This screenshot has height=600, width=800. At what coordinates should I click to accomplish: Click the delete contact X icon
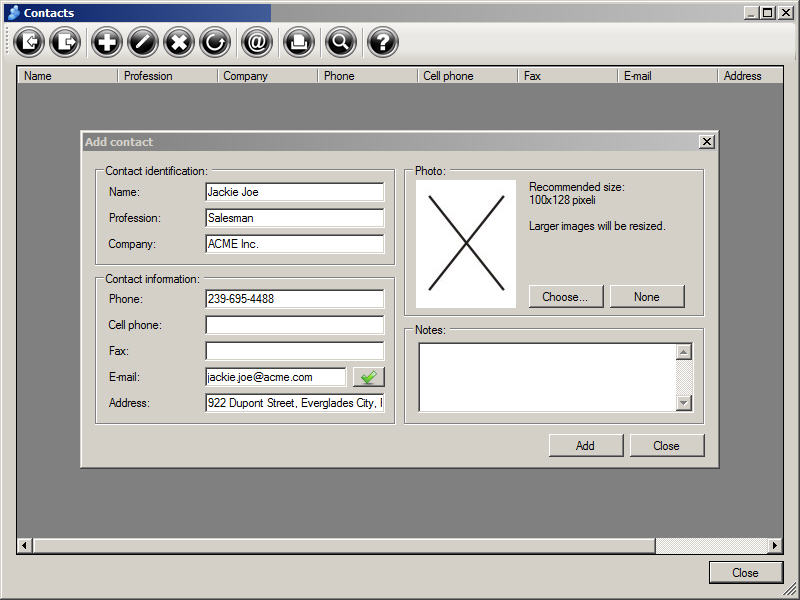coord(179,42)
